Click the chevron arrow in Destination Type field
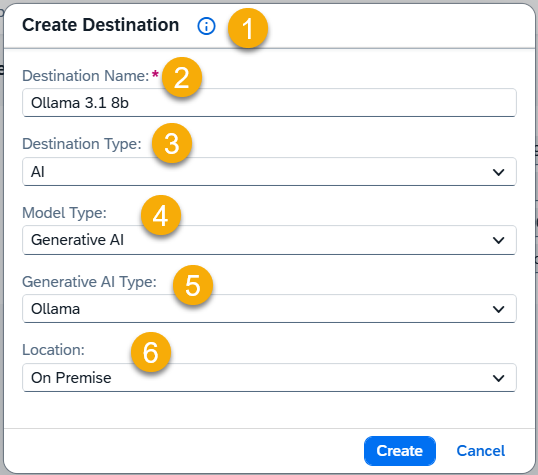 pyautogui.click(x=498, y=172)
